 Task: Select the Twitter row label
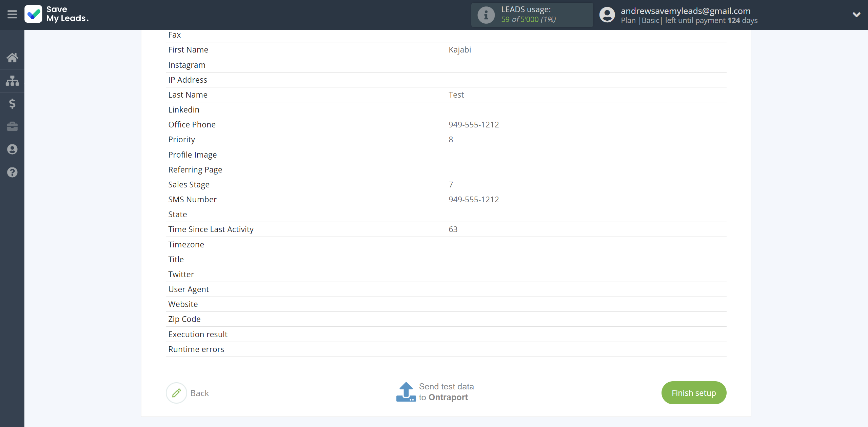[181, 274]
